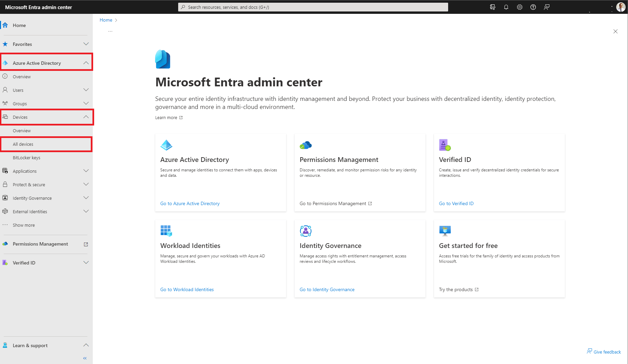The height and width of the screenshot is (364, 628).
Task: Click Go to Verified ID link
Action: coord(456,204)
